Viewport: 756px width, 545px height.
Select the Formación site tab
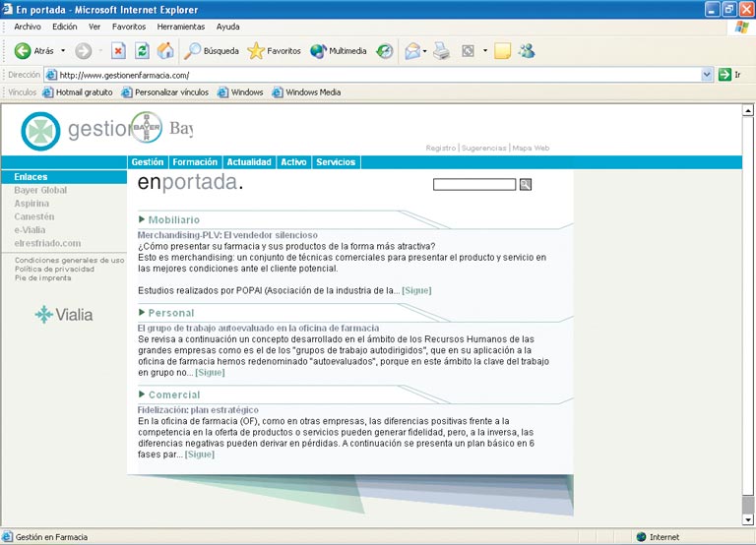coord(195,162)
